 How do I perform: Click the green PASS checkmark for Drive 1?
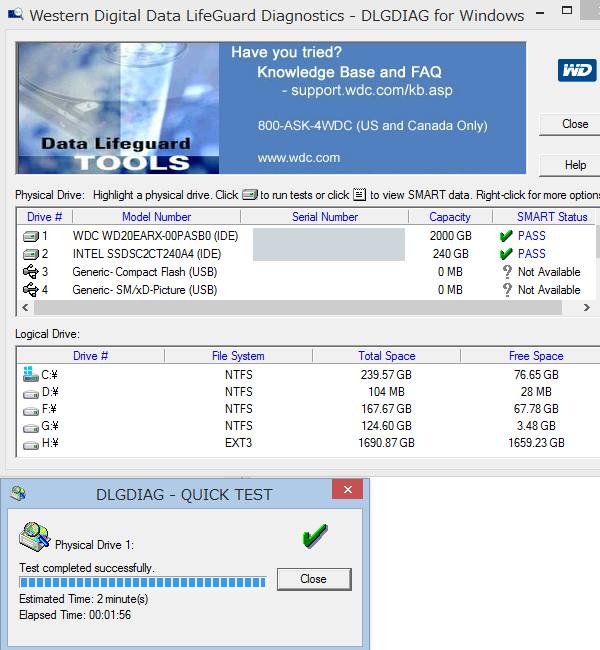pyautogui.click(x=506, y=236)
